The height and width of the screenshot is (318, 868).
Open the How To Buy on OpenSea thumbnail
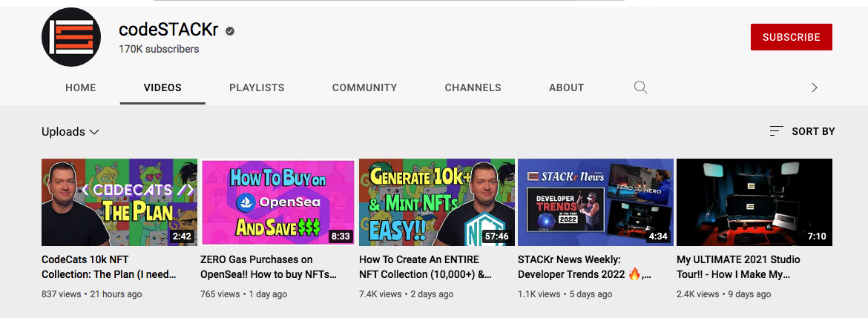[278, 202]
